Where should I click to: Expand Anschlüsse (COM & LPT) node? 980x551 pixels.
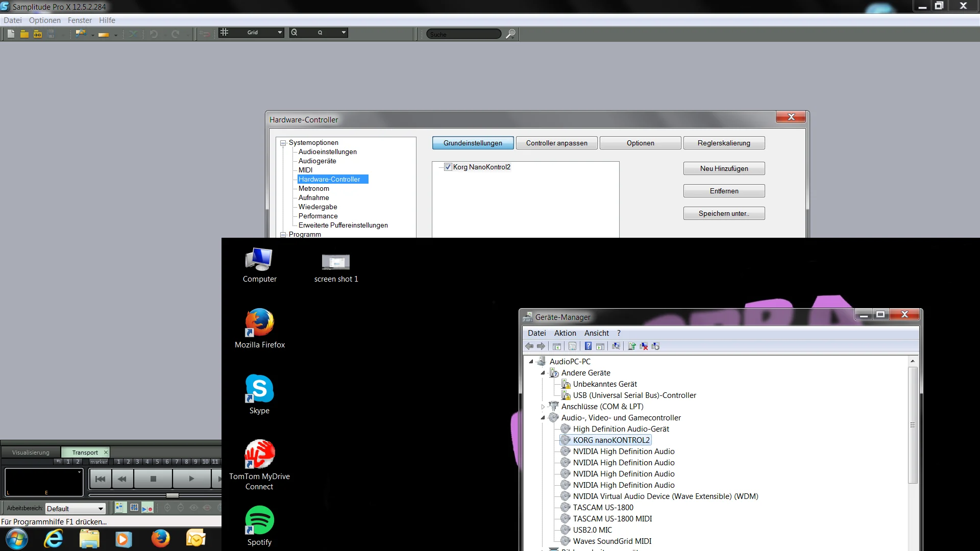(x=543, y=407)
